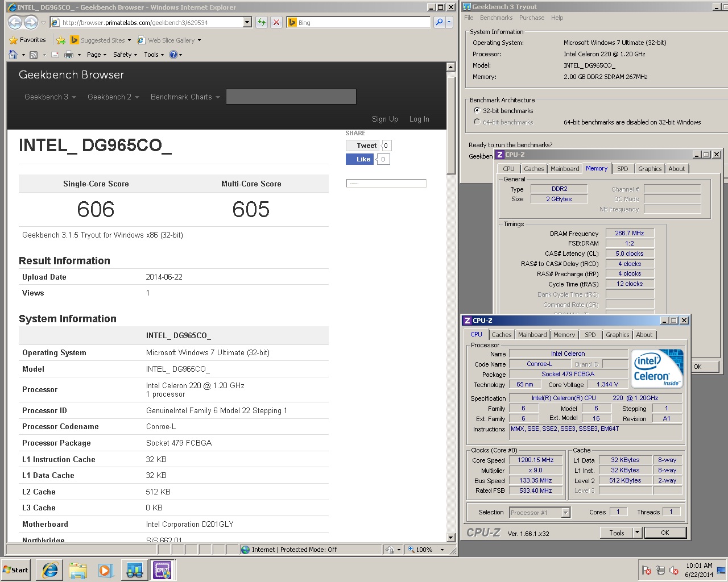Switch to SPD tab in front CPU-Z

(590, 335)
